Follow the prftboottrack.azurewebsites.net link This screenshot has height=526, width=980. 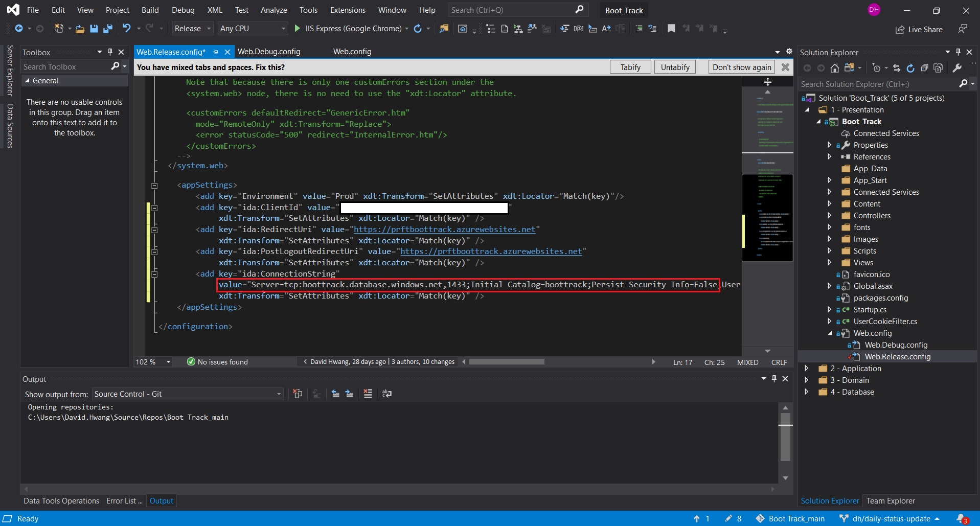[445, 229]
